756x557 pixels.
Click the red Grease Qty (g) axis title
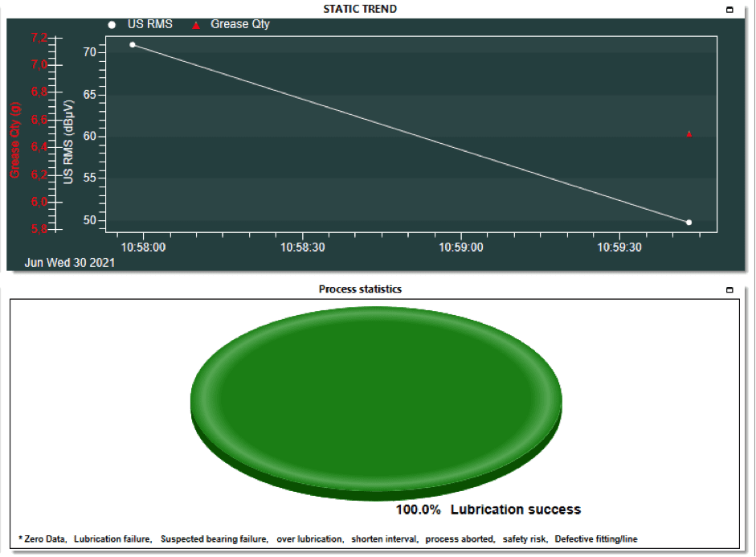[14, 140]
